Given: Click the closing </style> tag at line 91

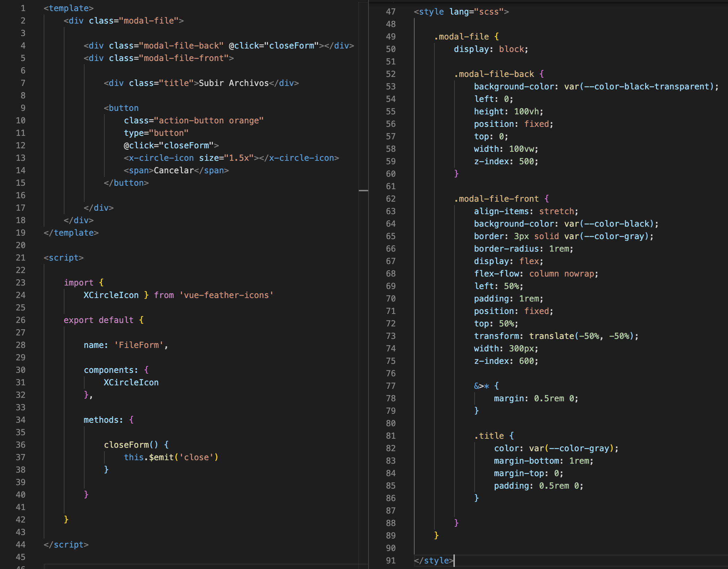Looking at the screenshot, I should pos(433,561).
